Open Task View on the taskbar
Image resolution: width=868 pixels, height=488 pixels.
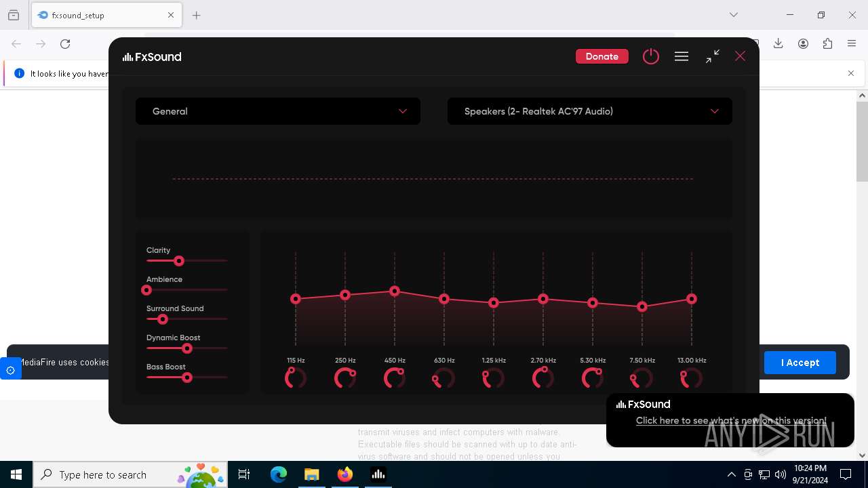point(244,474)
